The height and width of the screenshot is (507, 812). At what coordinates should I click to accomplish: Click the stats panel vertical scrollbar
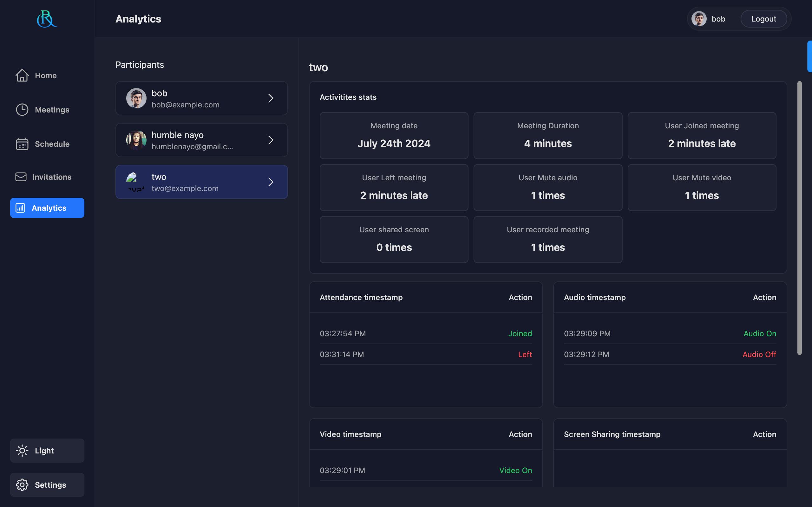coord(800,218)
